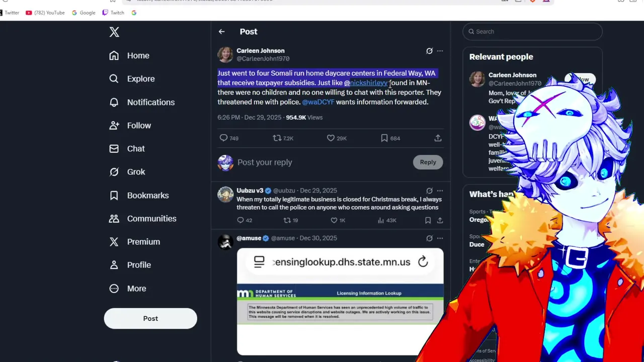The image size is (644, 362).
Task: Click the post timestamp 6:26 PM Dec 29, 2025
Action: point(250,118)
